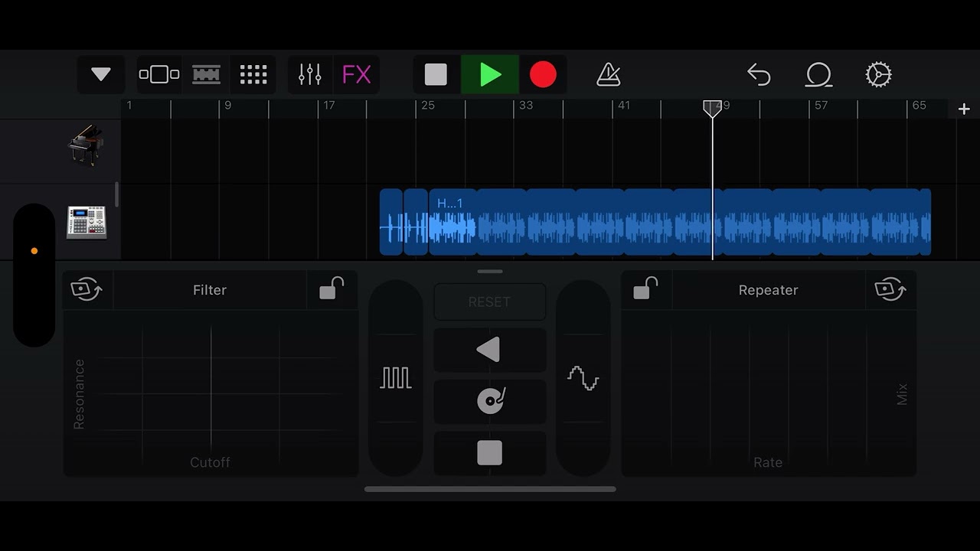Click bar 25 on the timeline ruler
This screenshot has height=551, width=980.
click(x=427, y=106)
